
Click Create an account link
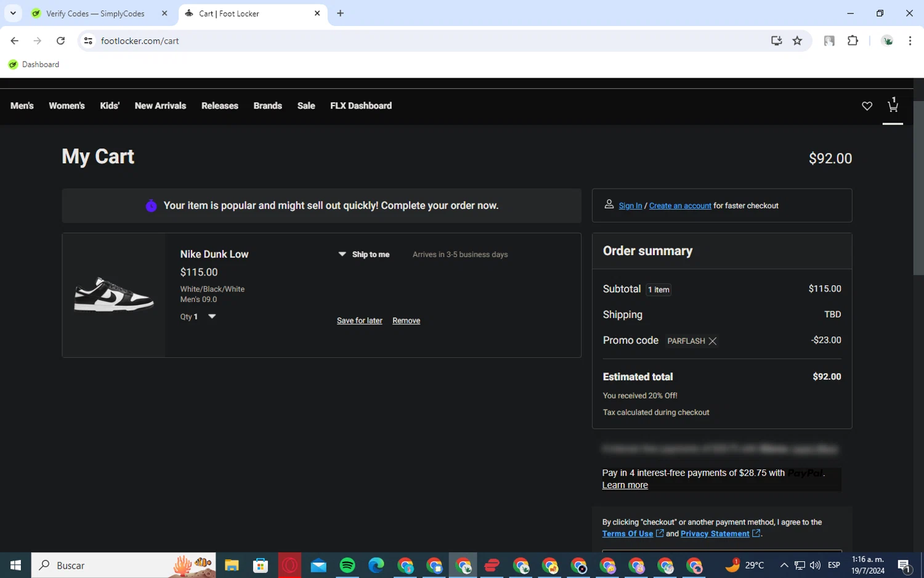[x=680, y=206]
